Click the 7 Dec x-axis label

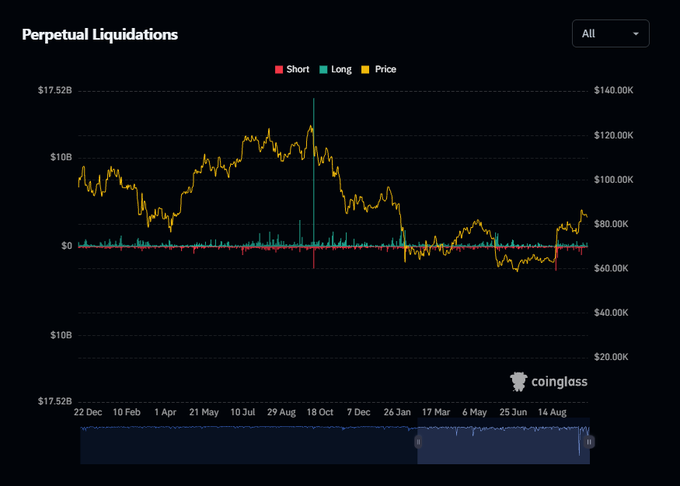pyautogui.click(x=359, y=412)
